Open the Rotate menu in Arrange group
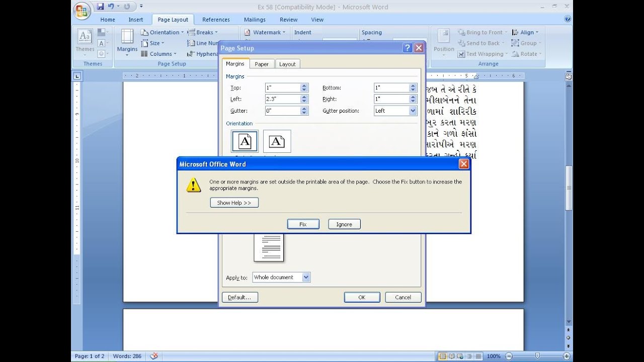The image size is (644, 362). 526,54
